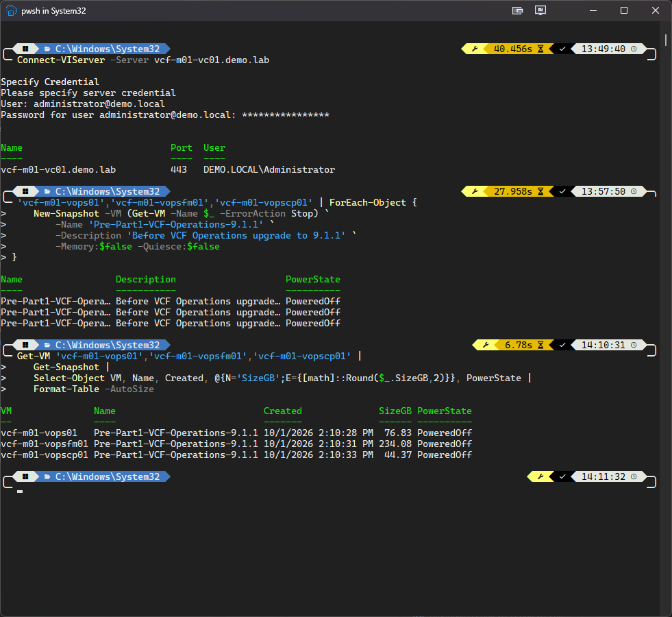Click the monitor display icon in title bar
This screenshot has width=672, height=617.
540,10
